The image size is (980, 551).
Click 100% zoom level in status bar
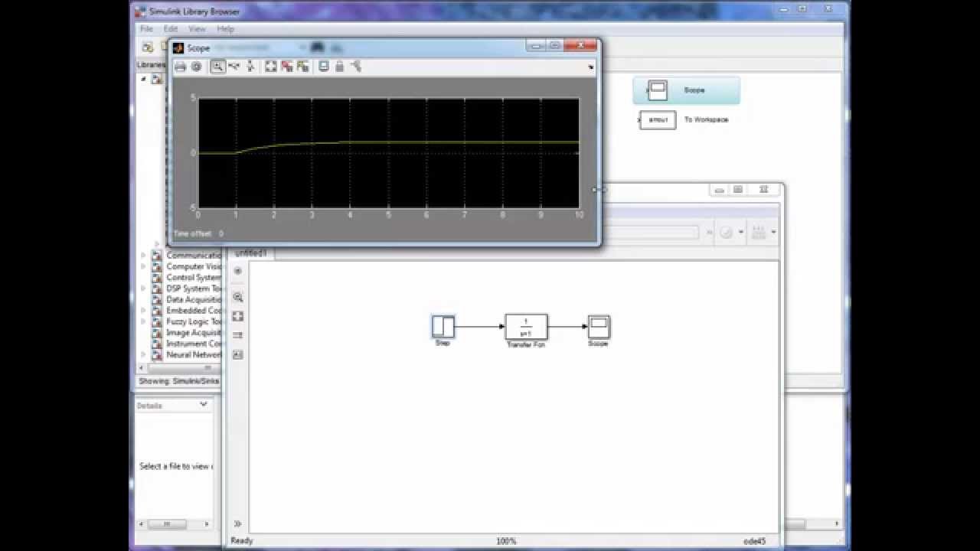tap(506, 541)
